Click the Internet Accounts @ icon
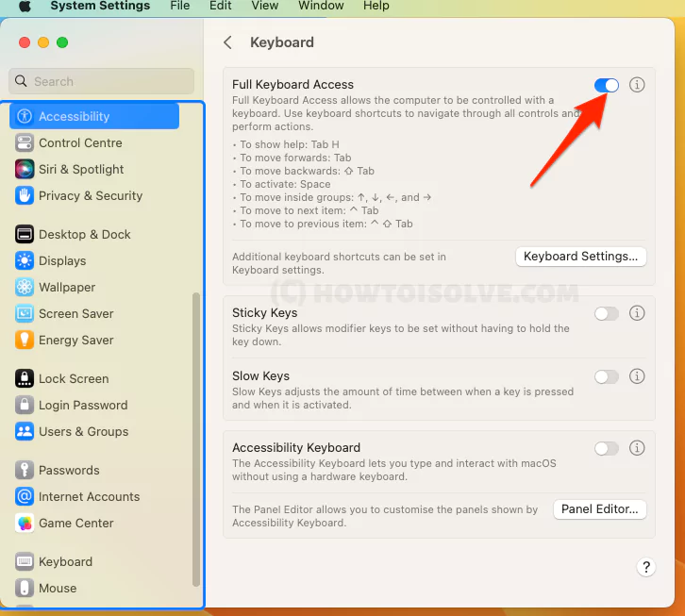 point(25,497)
